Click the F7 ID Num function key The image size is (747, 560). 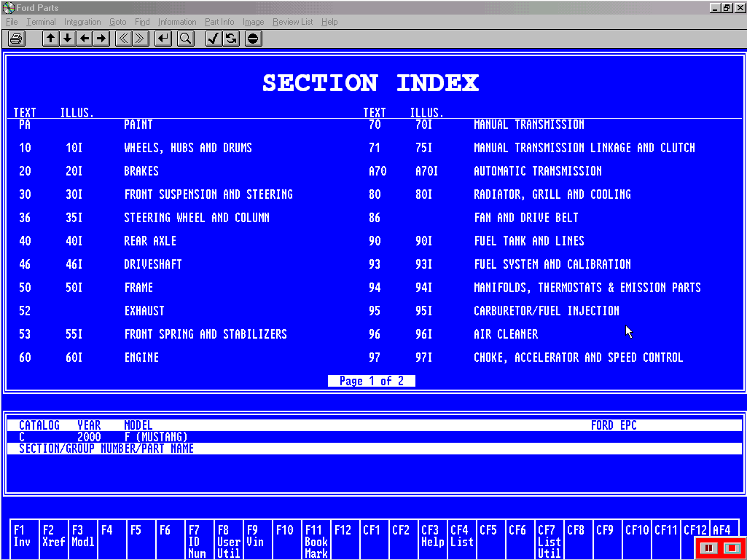(199, 539)
